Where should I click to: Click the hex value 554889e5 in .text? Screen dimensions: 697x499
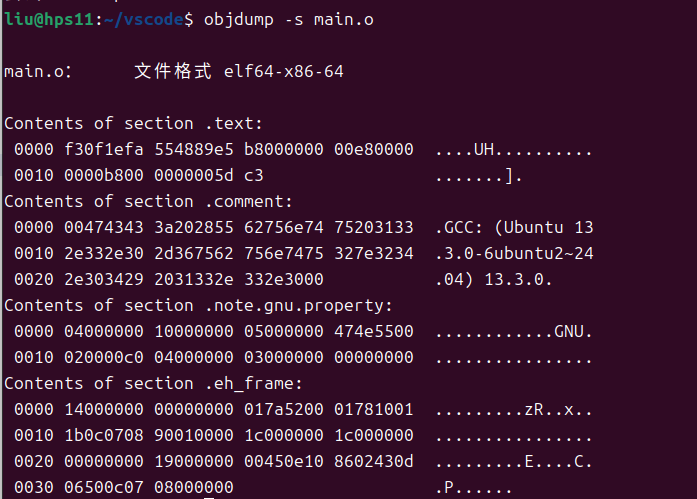(x=194, y=149)
